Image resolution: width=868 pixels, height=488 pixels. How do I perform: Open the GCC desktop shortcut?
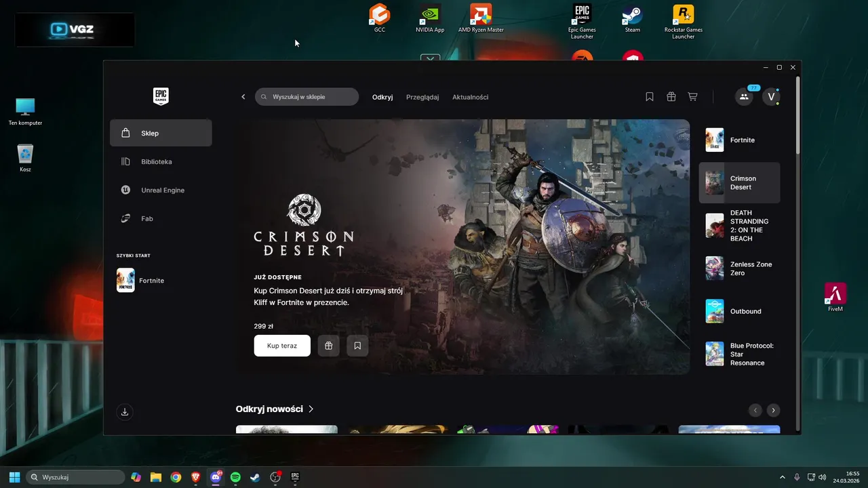point(380,18)
